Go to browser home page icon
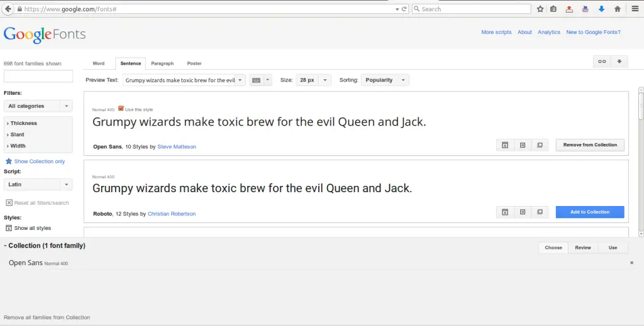This screenshot has width=644, height=326. [618, 9]
